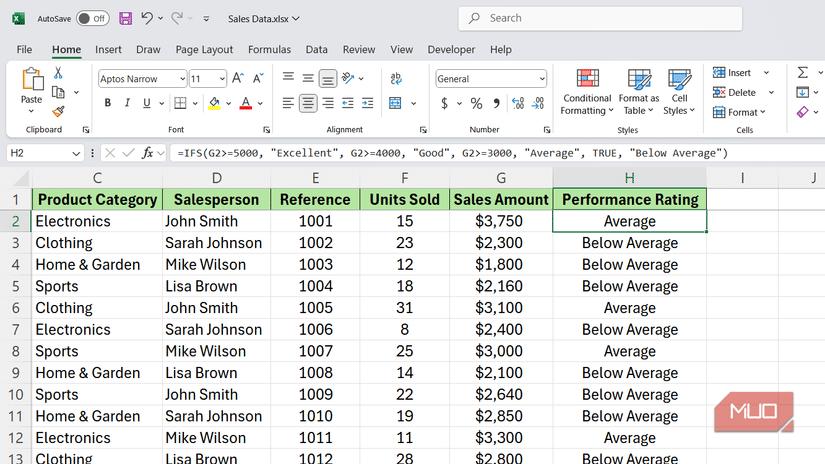This screenshot has width=825, height=464.
Task: Toggle Wrap Text
Action: click(x=396, y=78)
